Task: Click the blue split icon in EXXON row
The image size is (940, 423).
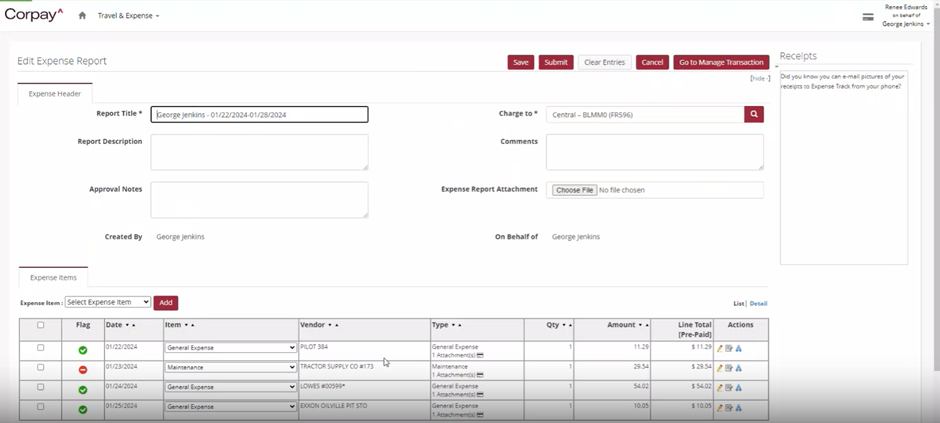Action: pos(738,408)
